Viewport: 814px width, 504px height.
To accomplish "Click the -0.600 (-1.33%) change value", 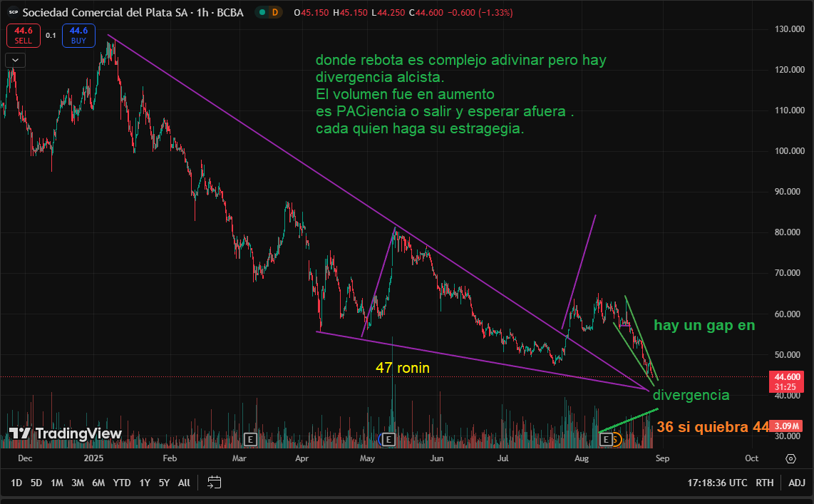I will click(480, 12).
